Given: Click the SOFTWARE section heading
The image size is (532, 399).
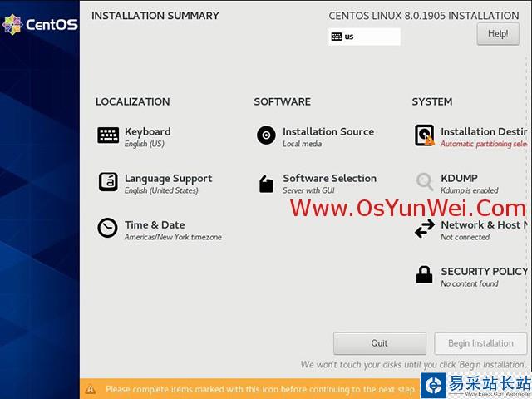Looking at the screenshot, I should (x=283, y=101).
